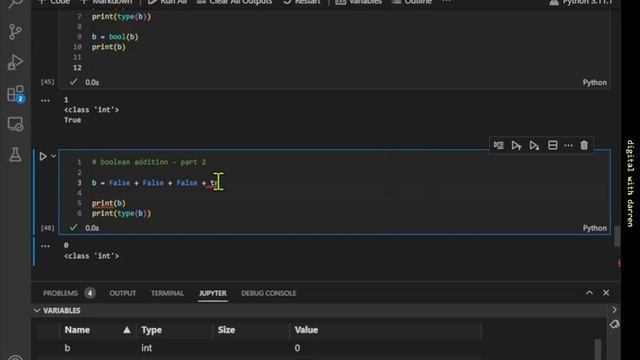Click the Size column header

226,330
